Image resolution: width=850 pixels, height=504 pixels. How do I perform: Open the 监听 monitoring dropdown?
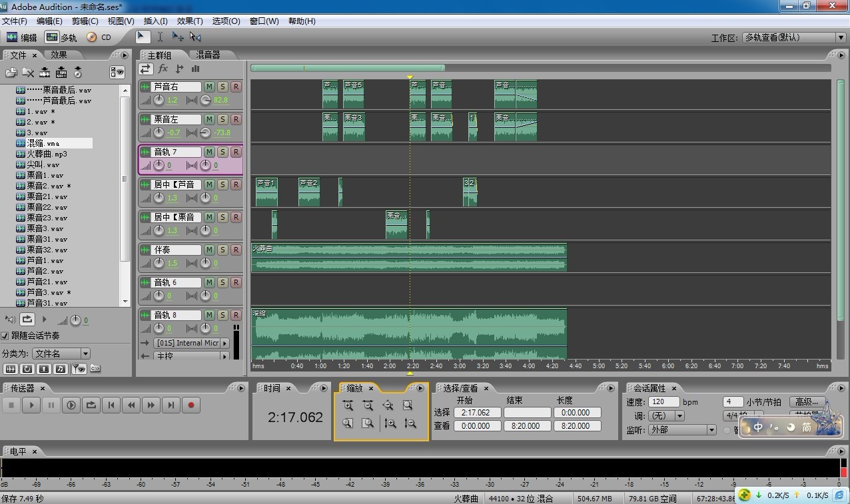tap(682, 430)
